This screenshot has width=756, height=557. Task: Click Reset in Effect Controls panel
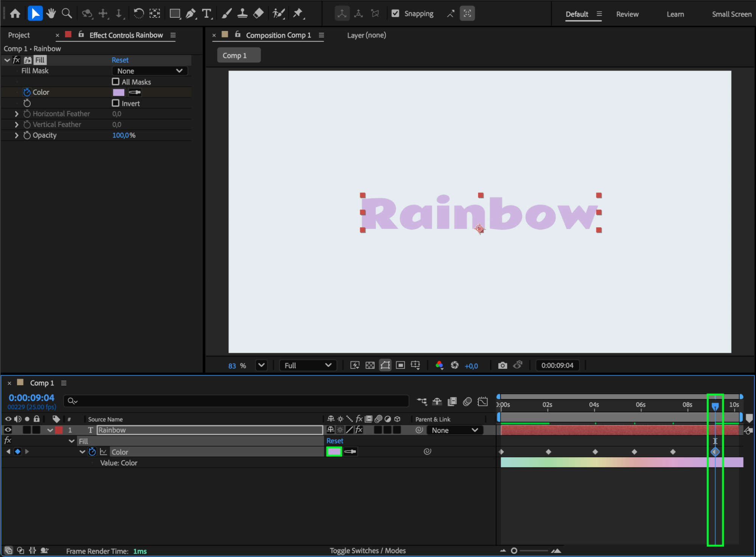(120, 60)
